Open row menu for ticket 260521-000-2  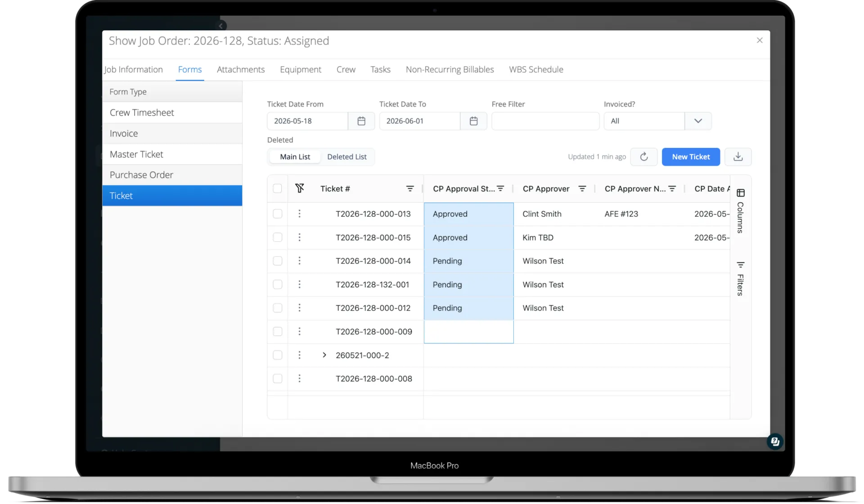click(x=299, y=355)
